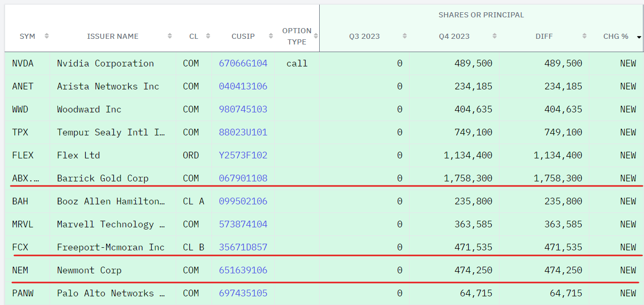This screenshot has width=644, height=305.
Task: Open Freeport-Mcmoran CUSIP 35671D857
Action: coord(243,247)
